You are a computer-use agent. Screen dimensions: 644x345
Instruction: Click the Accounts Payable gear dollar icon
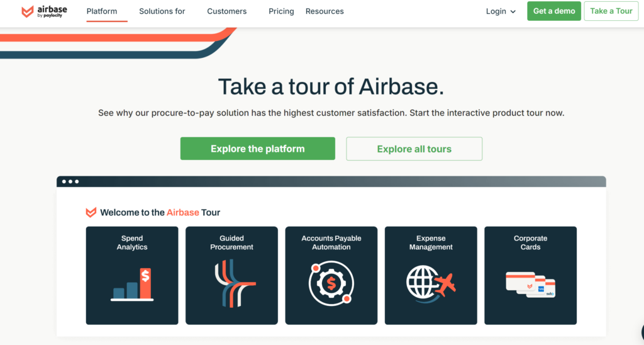click(x=331, y=284)
